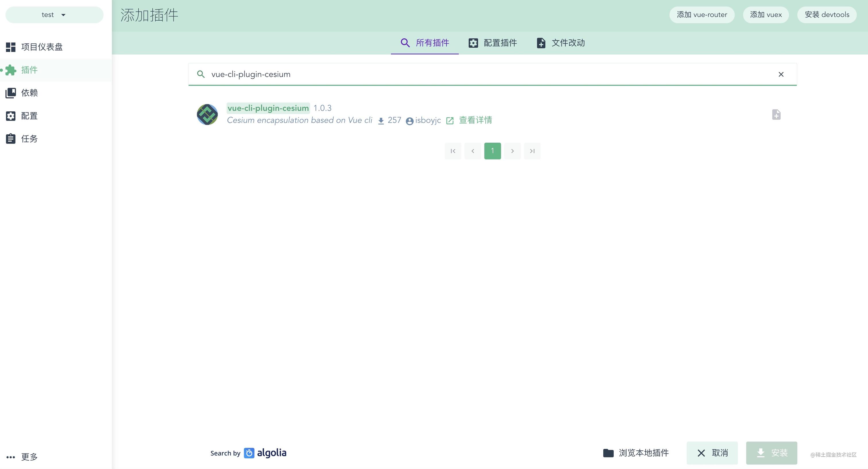Go to the previous results page
Screen dimensions: 868x469
(473, 151)
